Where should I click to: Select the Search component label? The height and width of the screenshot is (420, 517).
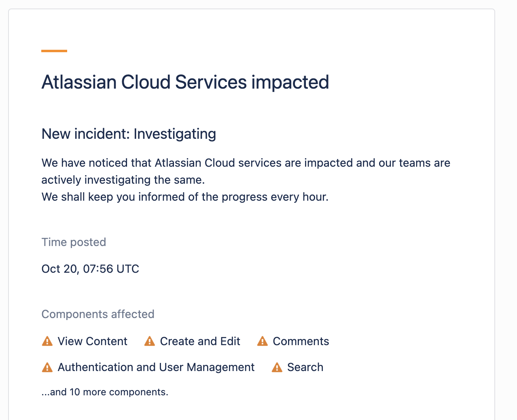coord(305,367)
